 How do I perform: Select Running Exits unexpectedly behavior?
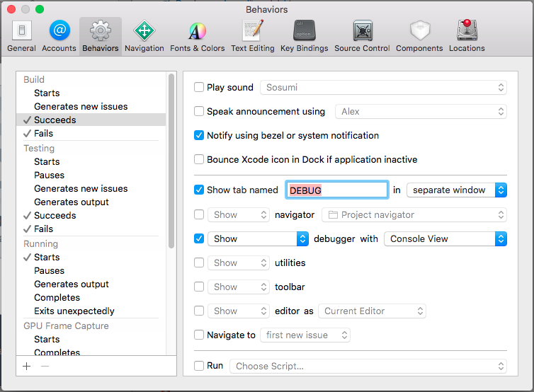74,311
